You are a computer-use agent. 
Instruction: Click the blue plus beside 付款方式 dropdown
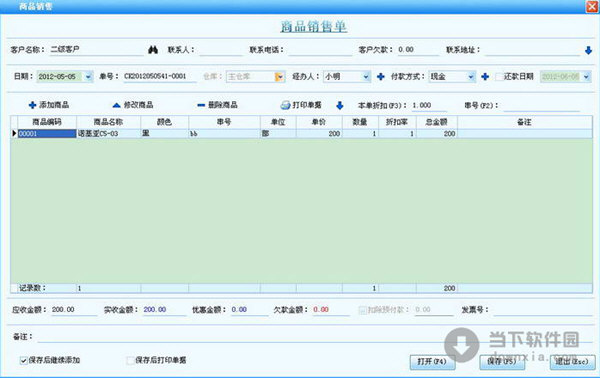(x=485, y=77)
